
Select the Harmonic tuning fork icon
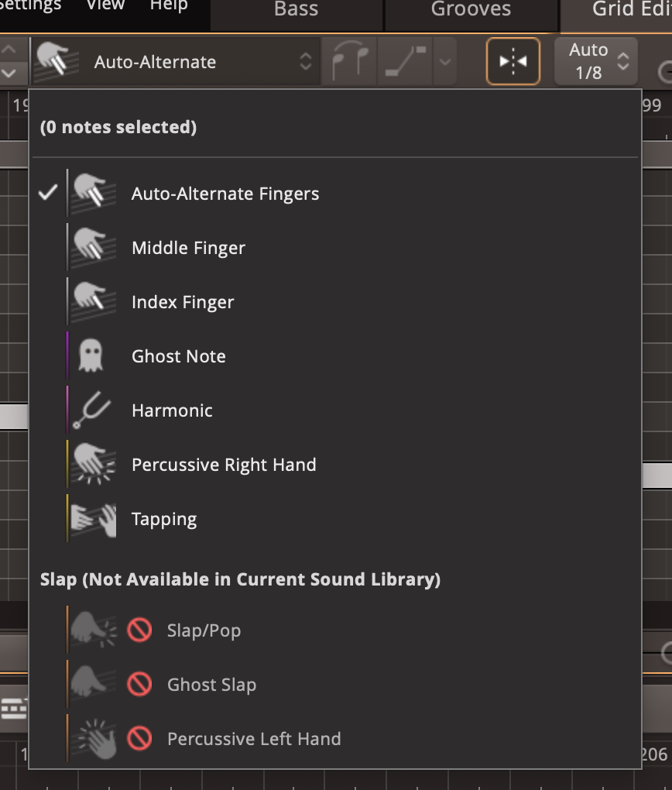[x=93, y=410]
